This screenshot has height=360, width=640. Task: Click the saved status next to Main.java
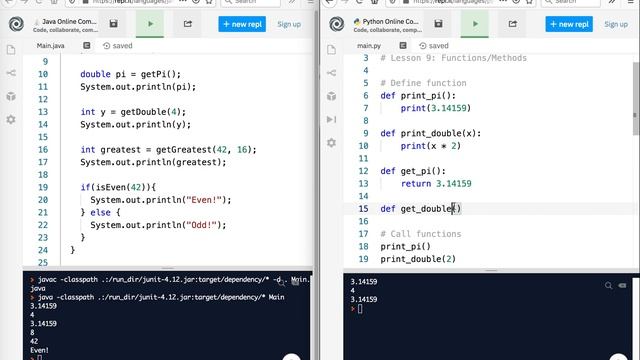tap(118, 46)
